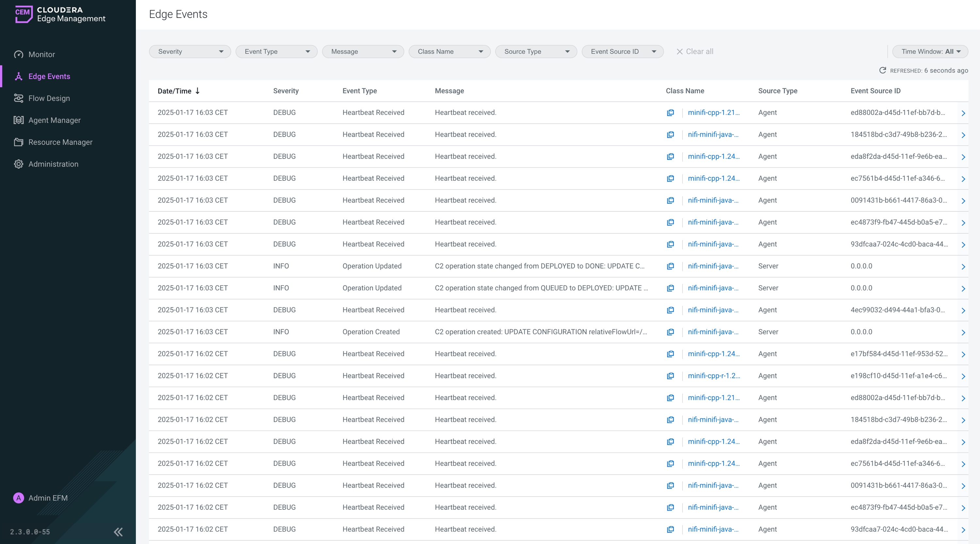Click the refresh icon next to REFRESHED
980x544 pixels.
[883, 70]
